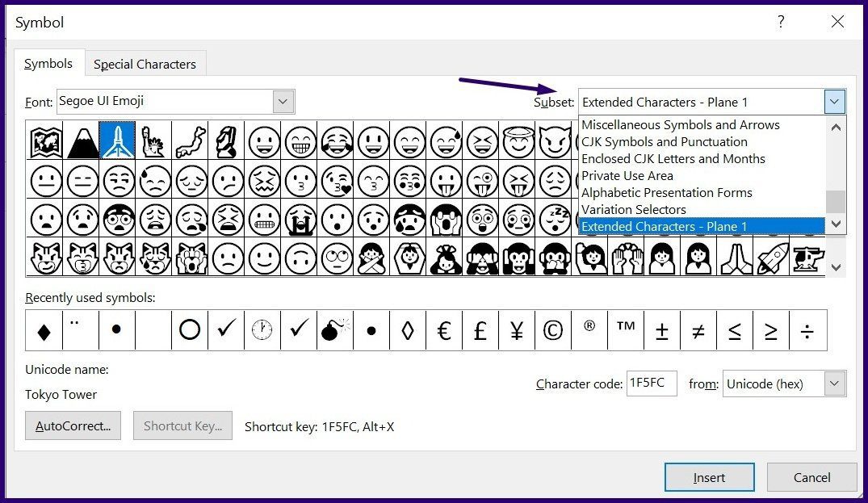Choose Private Use Area subset
The height and width of the screenshot is (503, 868).
627,175
